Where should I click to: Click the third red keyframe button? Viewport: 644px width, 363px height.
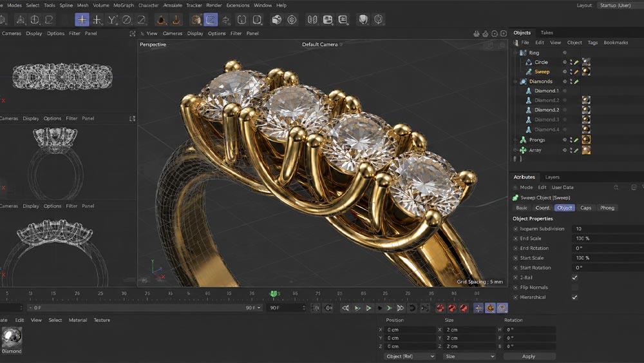pyautogui.click(x=464, y=308)
